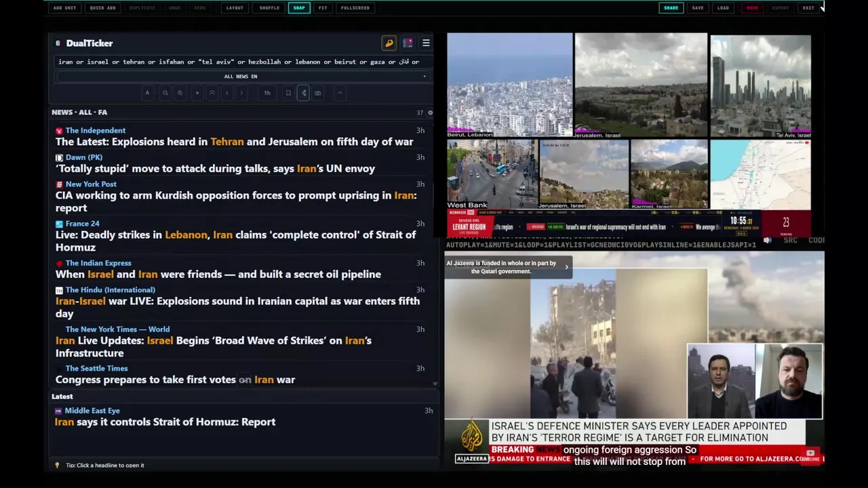Image resolution: width=868 pixels, height=488 pixels.
Task: Click the SHARE button
Action: (671, 8)
